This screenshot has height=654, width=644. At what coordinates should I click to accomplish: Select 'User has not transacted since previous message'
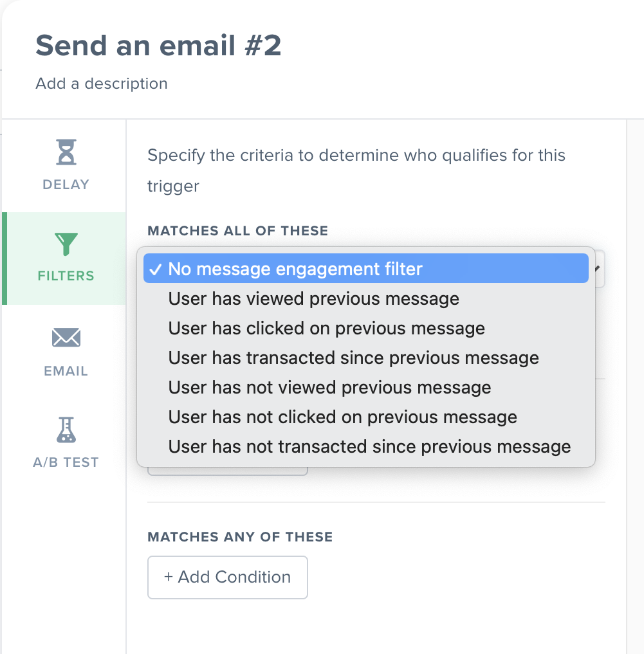coord(366,447)
